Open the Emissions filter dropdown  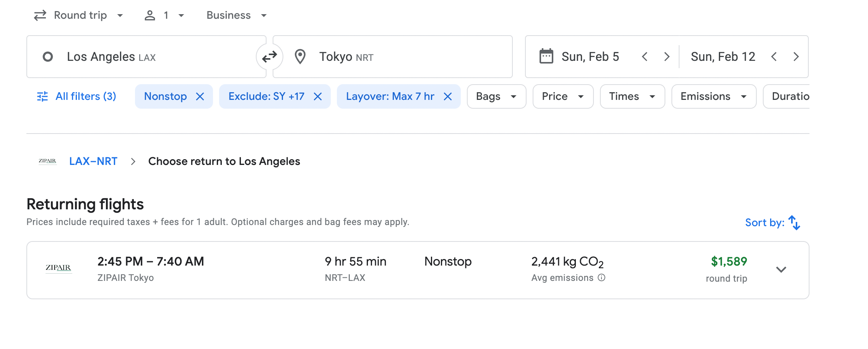click(713, 96)
